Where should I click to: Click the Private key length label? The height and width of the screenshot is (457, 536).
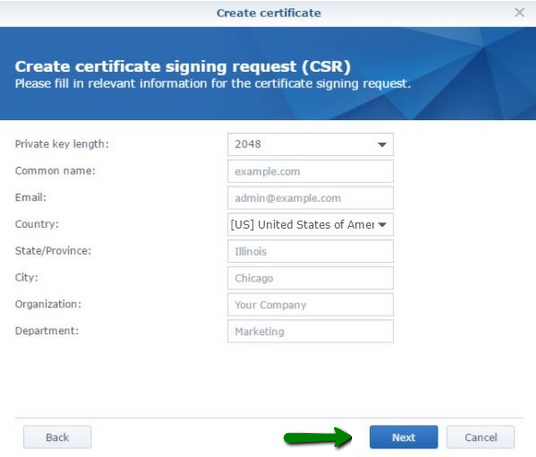tap(62, 144)
